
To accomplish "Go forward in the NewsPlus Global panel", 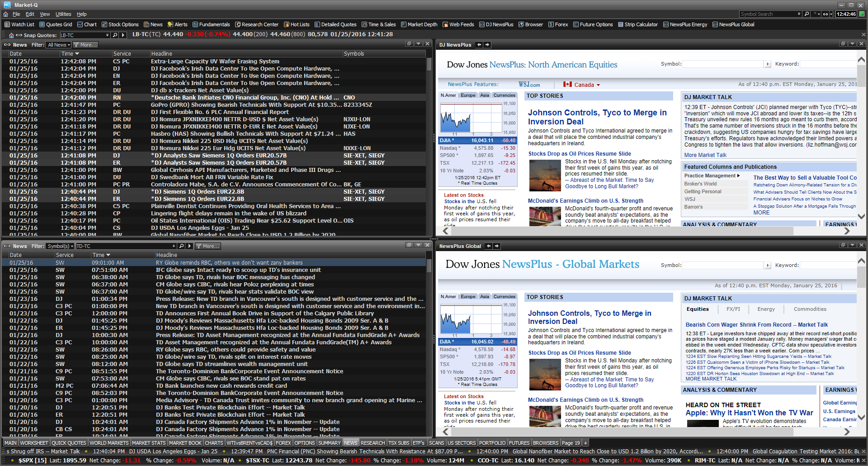I will coord(496,246).
